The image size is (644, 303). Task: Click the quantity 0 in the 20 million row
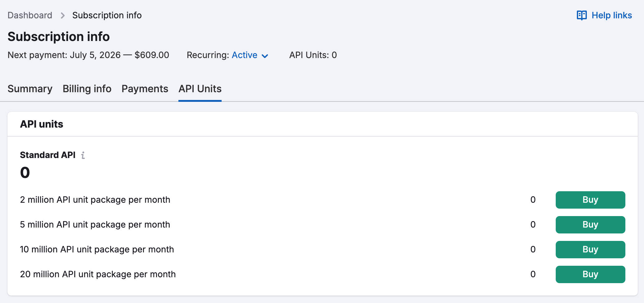(x=533, y=274)
